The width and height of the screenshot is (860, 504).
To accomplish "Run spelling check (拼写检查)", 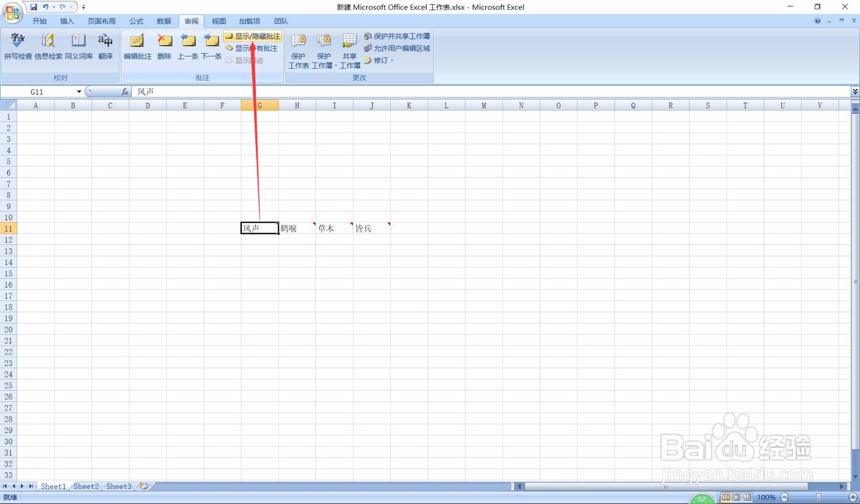I will [18, 46].
